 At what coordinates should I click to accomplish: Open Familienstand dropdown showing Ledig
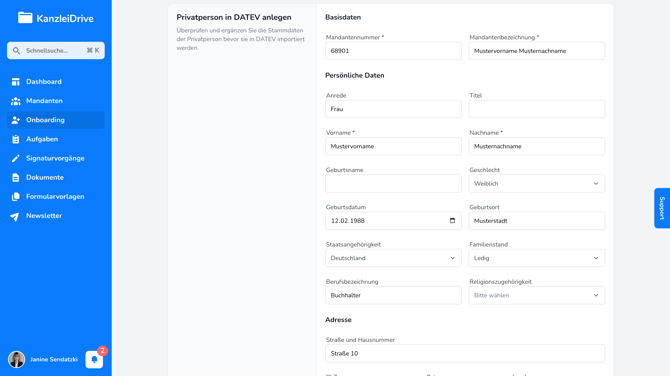click(x=537, y=258)
